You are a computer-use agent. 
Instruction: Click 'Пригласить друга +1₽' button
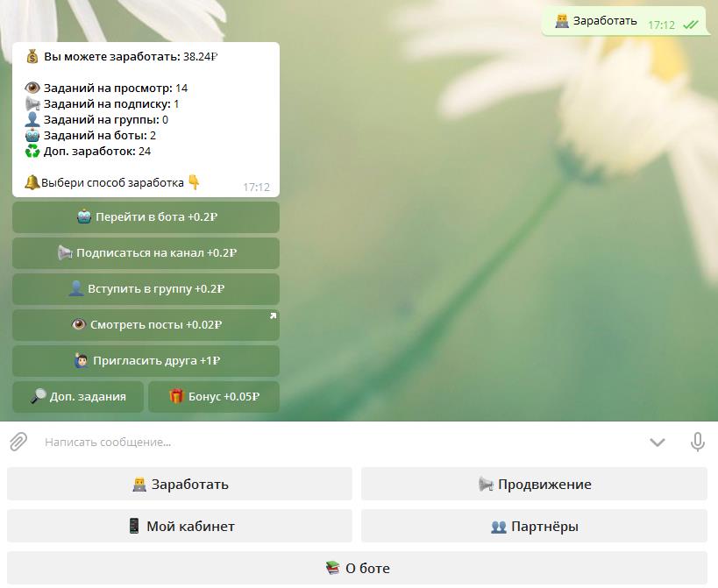[x=146, y=360]
